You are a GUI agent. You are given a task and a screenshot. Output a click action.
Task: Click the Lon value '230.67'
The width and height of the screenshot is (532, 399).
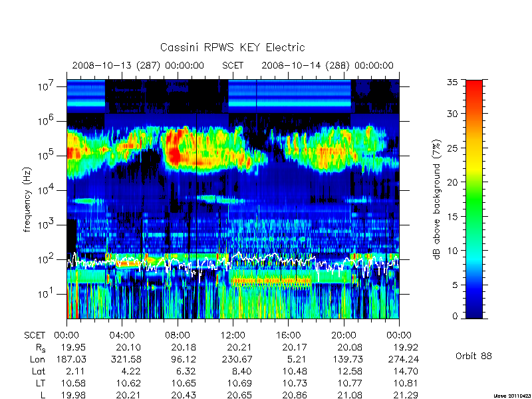tap(237, 359)
